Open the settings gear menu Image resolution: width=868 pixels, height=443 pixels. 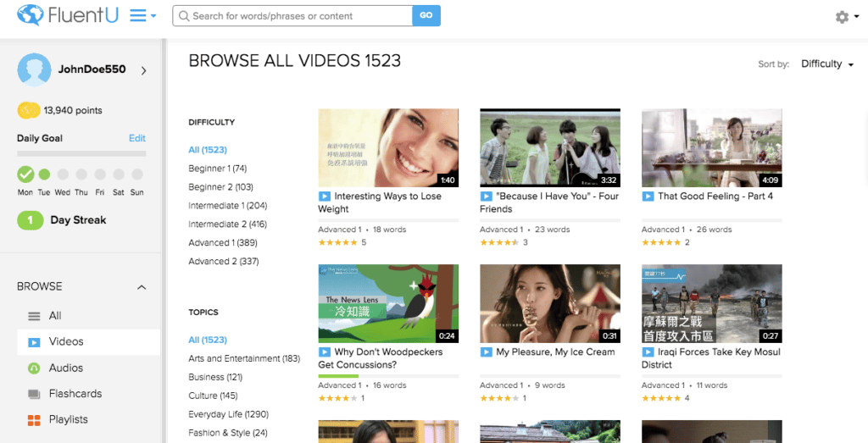tap(842, 17)
